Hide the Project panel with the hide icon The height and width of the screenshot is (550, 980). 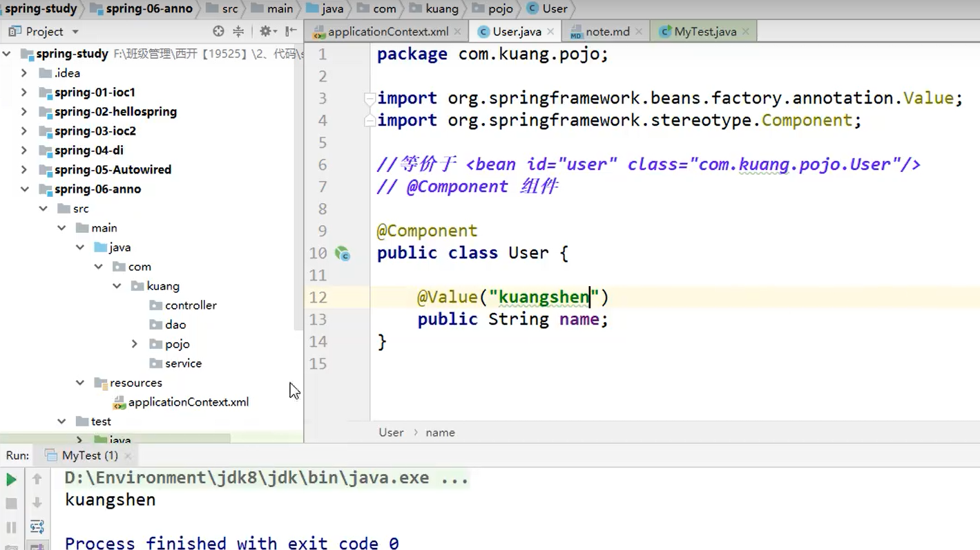291,31
